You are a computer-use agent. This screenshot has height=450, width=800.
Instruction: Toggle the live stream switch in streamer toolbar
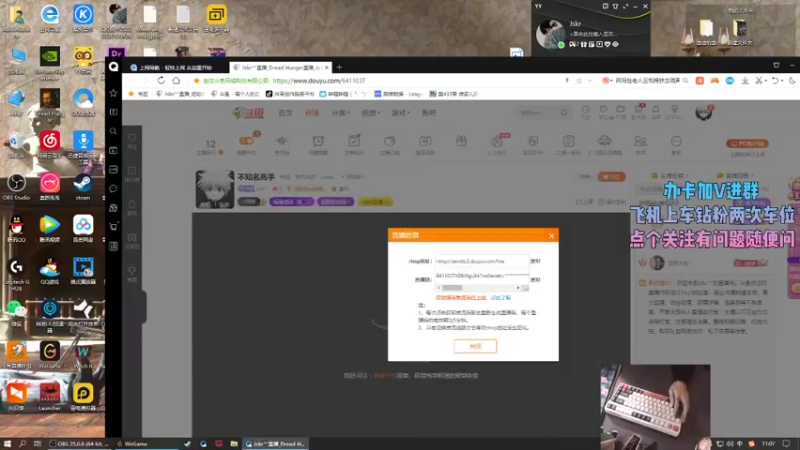click(246, 141)
